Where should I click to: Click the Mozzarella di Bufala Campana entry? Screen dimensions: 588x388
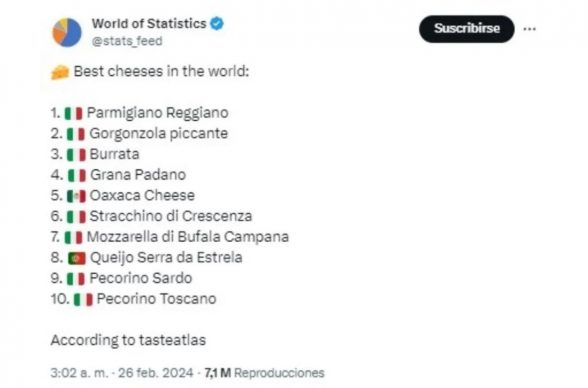188,237
